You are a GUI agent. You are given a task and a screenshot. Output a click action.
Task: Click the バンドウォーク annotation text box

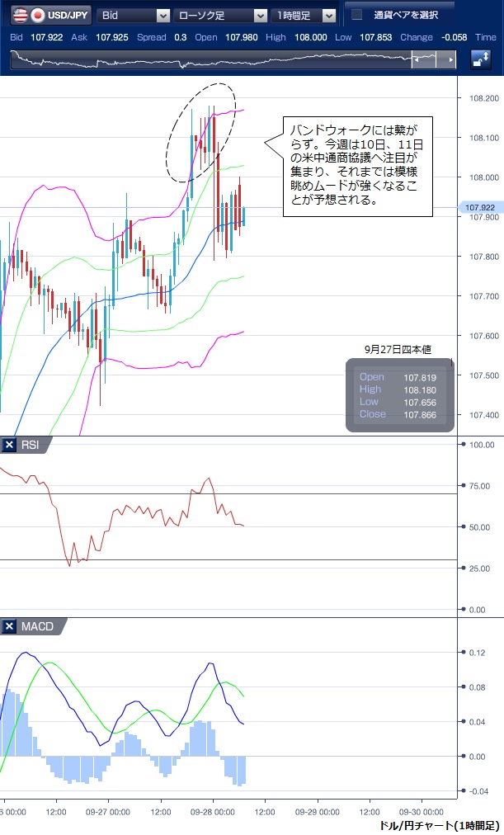(357, 165)
